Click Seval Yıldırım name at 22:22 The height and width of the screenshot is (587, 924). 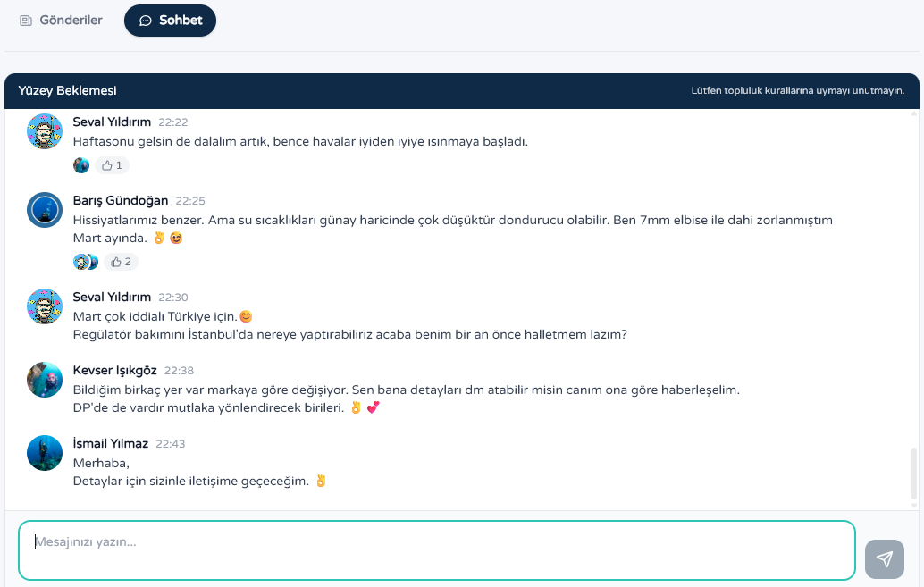[x=112, y=122]
